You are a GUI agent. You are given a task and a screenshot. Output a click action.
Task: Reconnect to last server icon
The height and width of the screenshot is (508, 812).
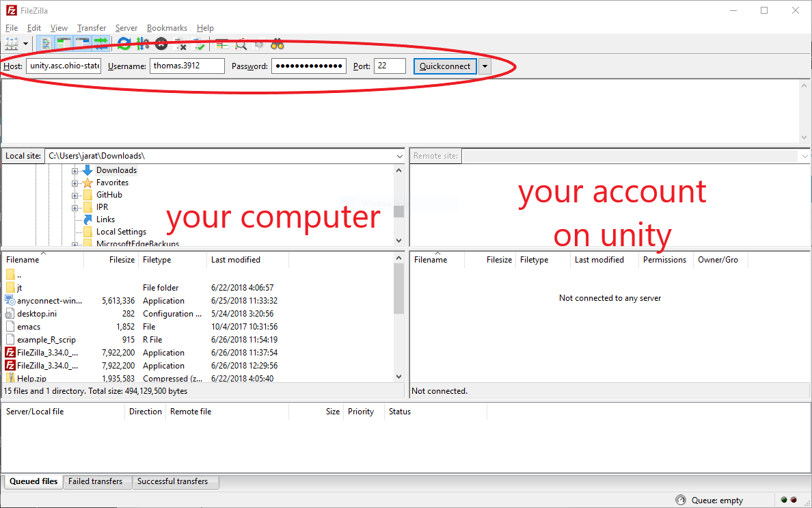[x=199, y=44]
